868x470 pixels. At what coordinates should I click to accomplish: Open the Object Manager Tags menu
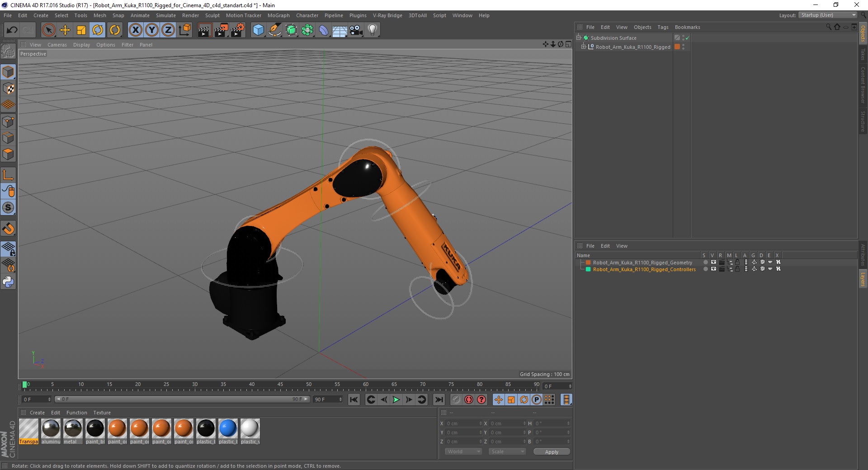pos(663,27)
